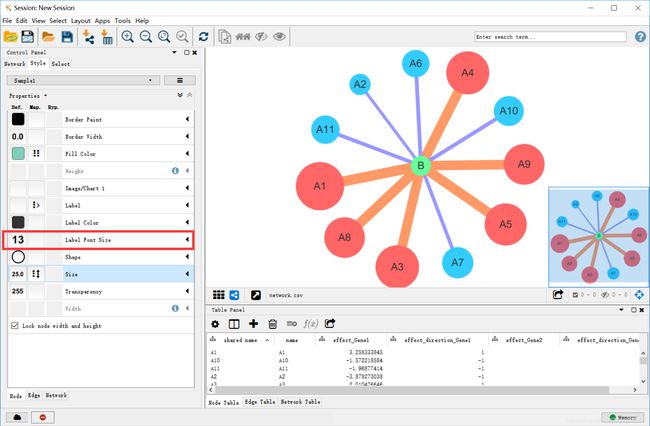This screenshot has height=426, width=650.
Task: Zoom to selected region icon
Action: (182, 37)
